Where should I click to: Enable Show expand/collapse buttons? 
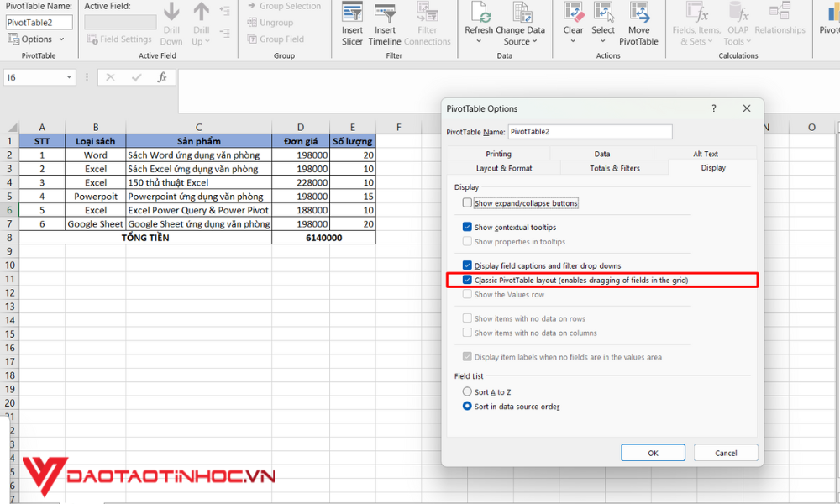tap(468, 202)
